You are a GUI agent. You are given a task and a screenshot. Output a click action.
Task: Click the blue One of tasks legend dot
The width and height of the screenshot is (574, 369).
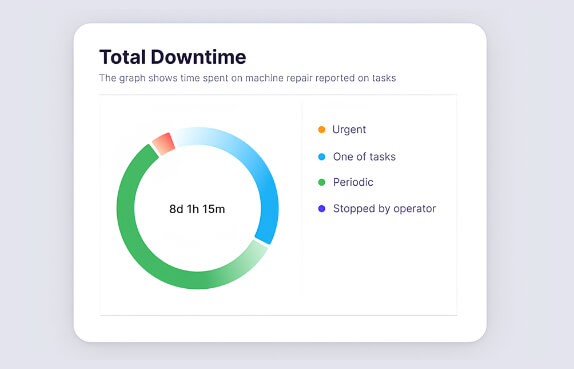(321, 157)
